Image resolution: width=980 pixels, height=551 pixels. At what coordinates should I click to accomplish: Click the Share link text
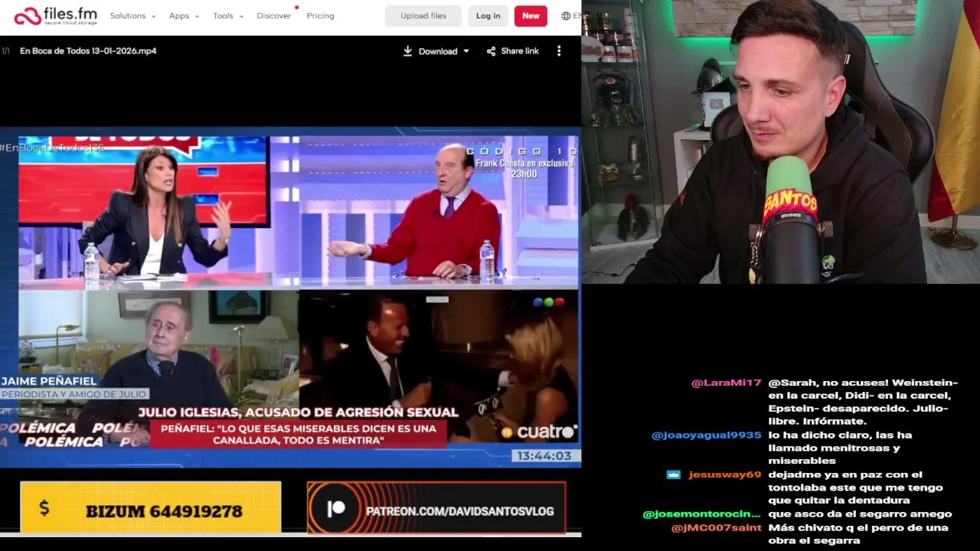click(x=520, y=51)
